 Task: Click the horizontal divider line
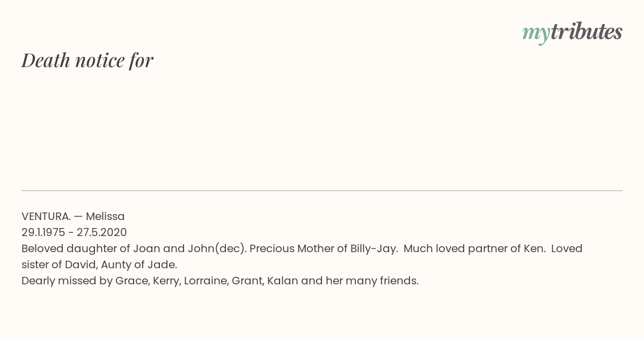(322, 190)
